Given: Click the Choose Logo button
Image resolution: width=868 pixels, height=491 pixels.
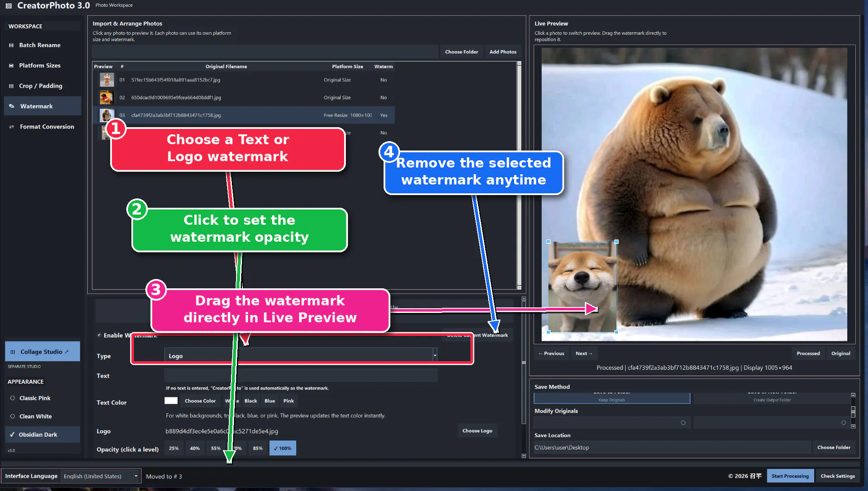Looking at the screenshot, I should click(477, 431).
